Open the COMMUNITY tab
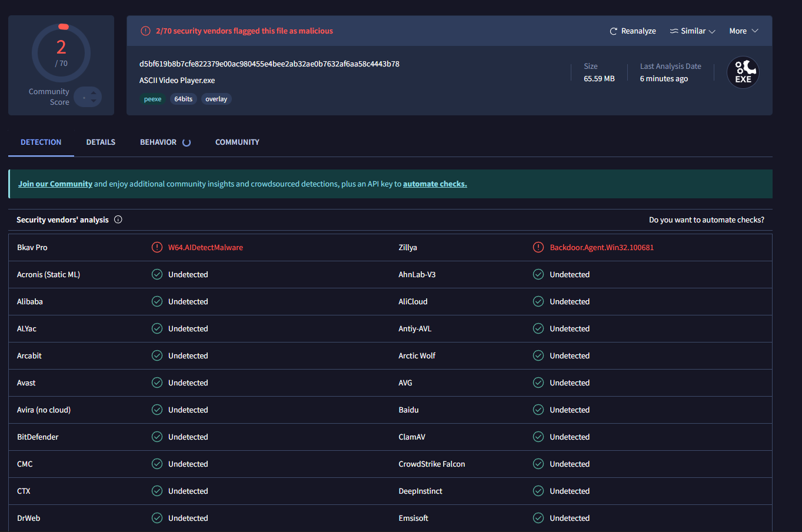802x532 pixels. click(x=237, y=142)
